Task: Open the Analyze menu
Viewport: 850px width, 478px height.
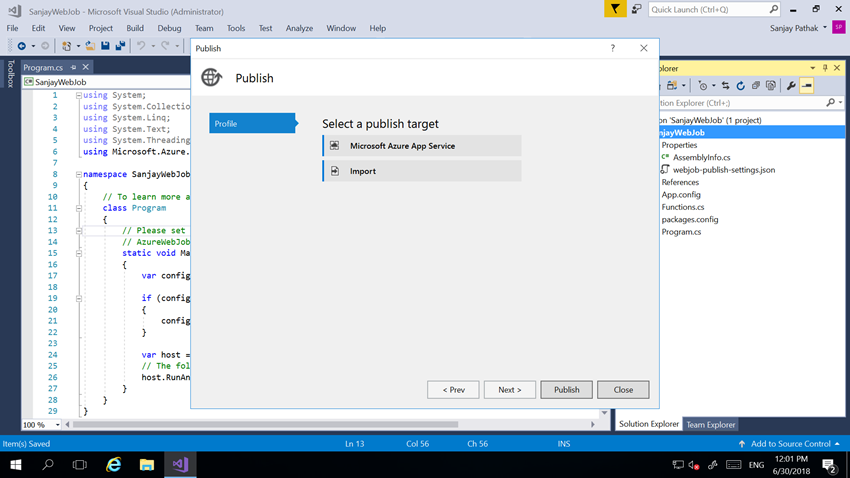Action: tap(299, 28)
